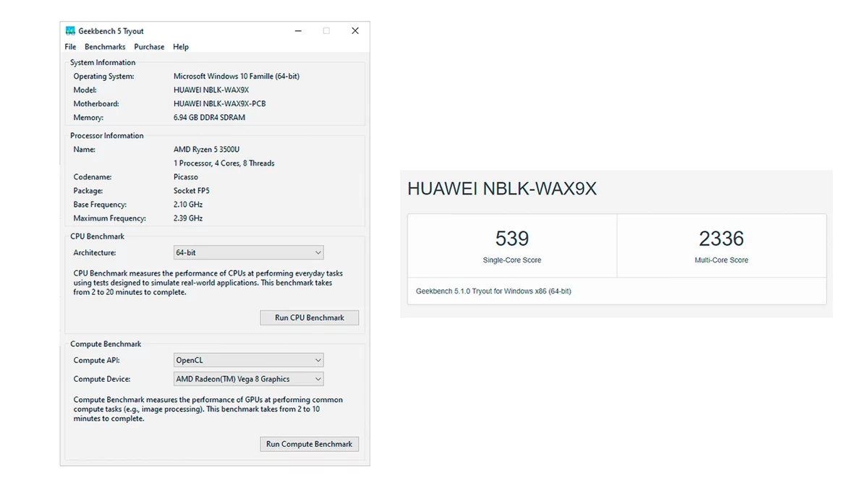Select the model value 'HUAWEI NBLK-WAX9X'
868x488 pixels.
click(x=211, y=90)
